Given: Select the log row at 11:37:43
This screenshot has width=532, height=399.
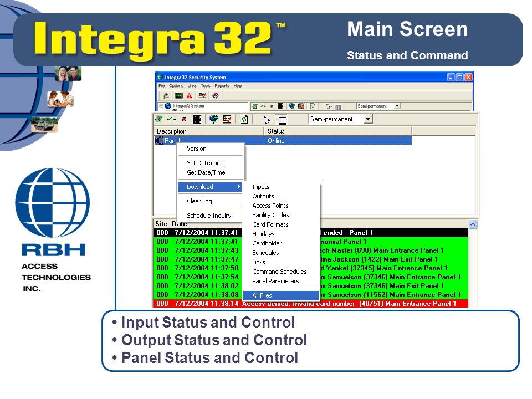Looking at the screenshot, I should click(310, 250).
